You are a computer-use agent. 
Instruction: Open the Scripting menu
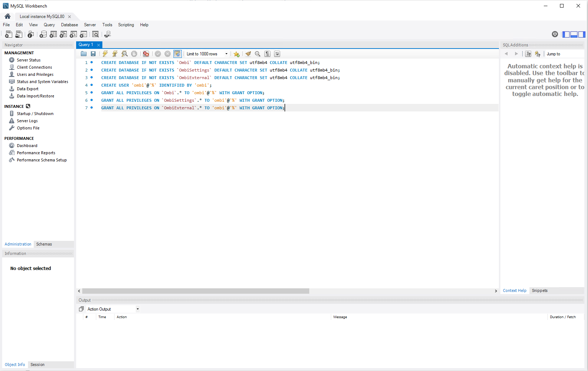click(x=126, y=25)
